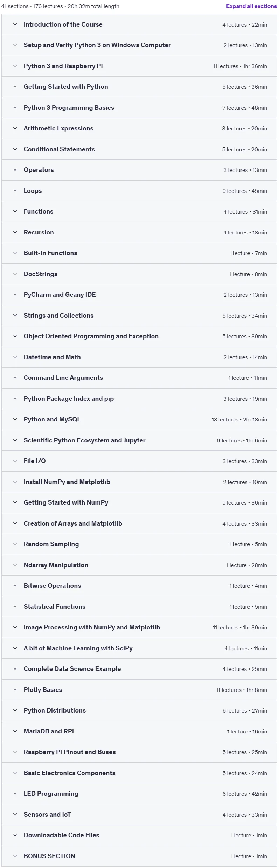The image size is (279, 868).
Task: Open the Downloadable Code Files section
Action: click(139, 835)
